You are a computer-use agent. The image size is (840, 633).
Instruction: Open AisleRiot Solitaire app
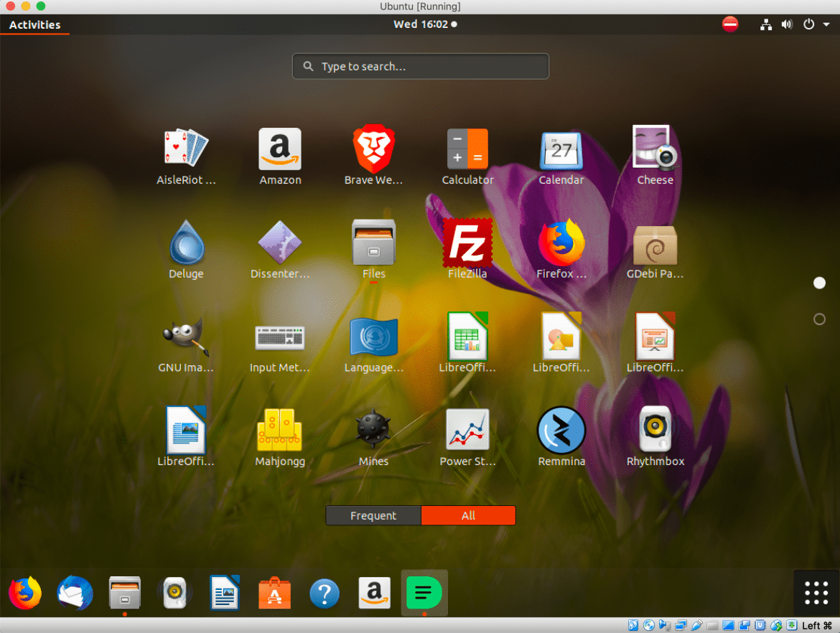(x=186, y=156)
